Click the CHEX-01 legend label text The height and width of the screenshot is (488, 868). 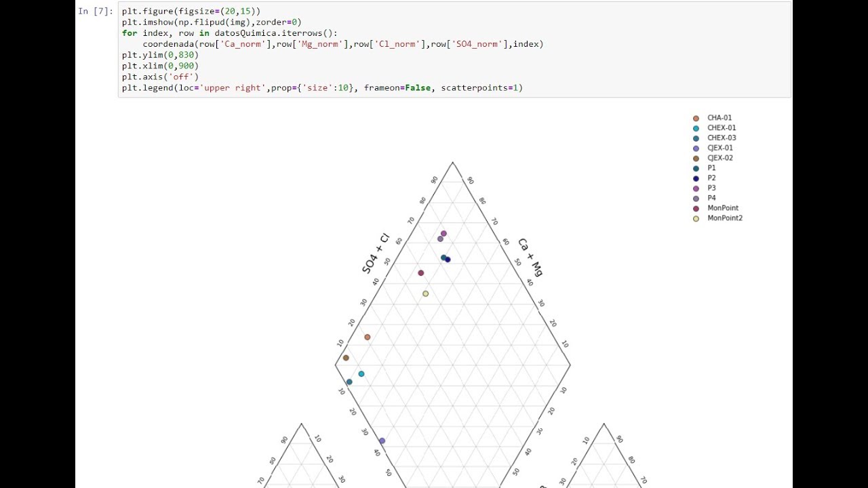click(x=722, y=128)
